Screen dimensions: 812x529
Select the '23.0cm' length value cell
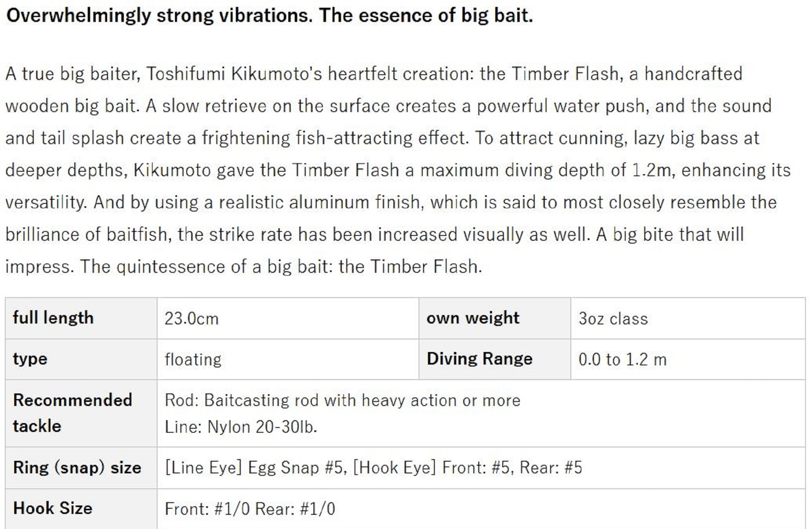click(x=192, y=319)
